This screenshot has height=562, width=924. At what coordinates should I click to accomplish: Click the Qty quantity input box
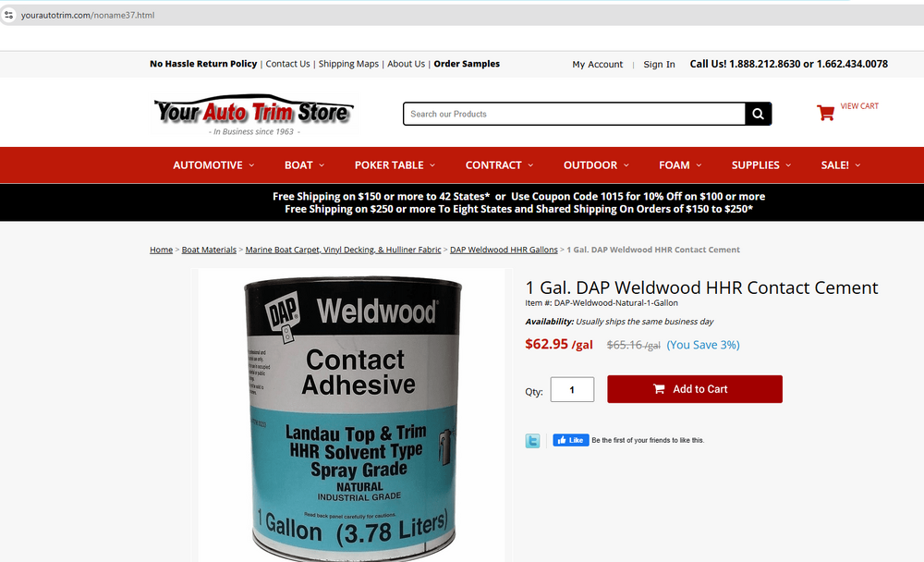pyautogui.click(x=572, y=390)
